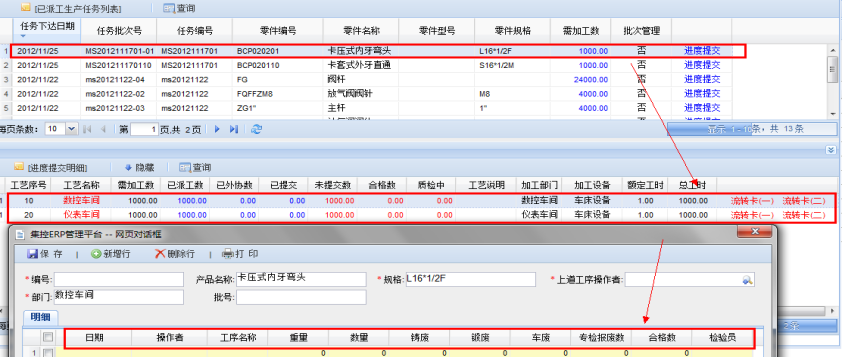Click the 批号 input field
844x364 pixels.
coord(301,297)
